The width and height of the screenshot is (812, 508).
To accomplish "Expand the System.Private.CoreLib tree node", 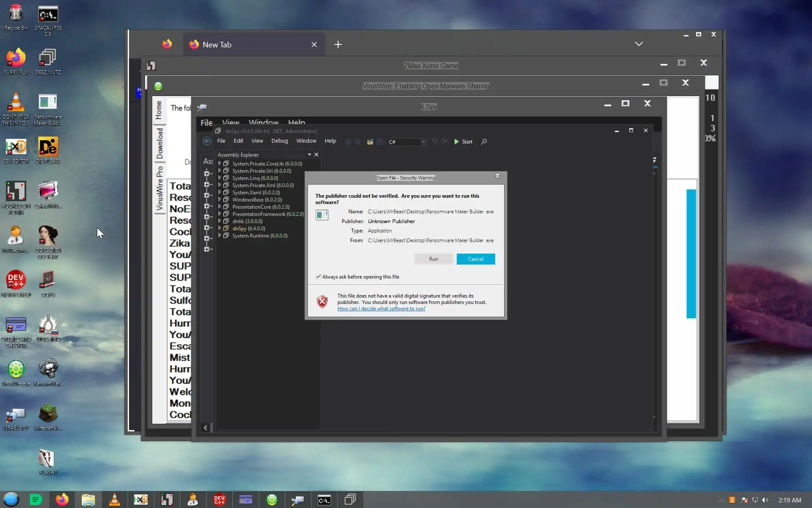I will [219, 163].
